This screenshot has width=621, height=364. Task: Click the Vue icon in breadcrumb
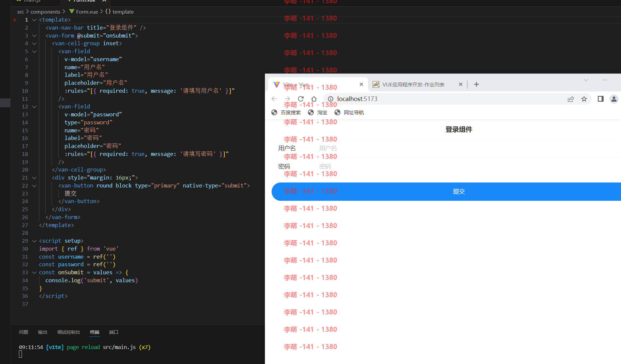72,11
